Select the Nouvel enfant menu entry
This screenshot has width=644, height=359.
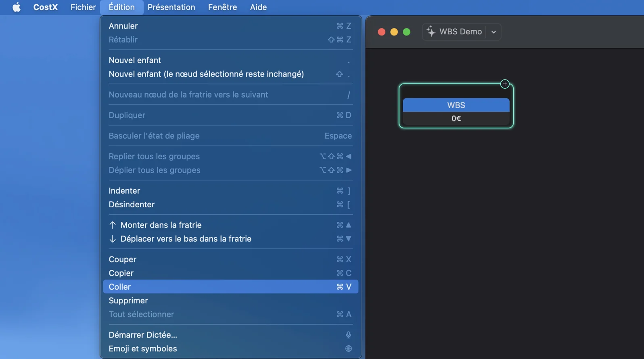[x=135, y=60]
